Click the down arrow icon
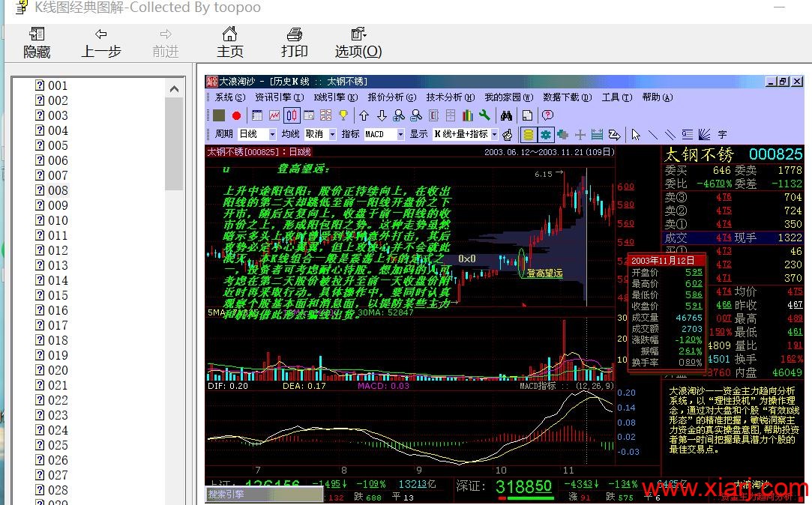 pyautogui.click(x=382, y=115)
